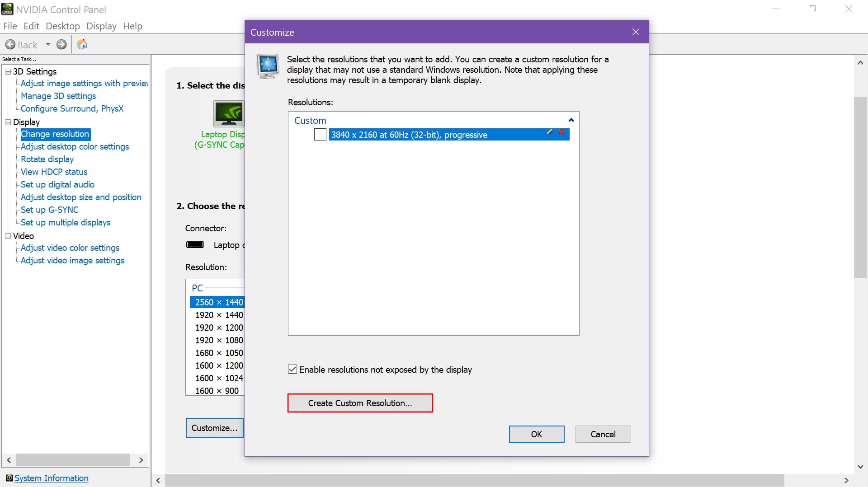Collapse the 3D Settings tree section
This screenshot has height=487, width=868.
(x=8, y=71)
